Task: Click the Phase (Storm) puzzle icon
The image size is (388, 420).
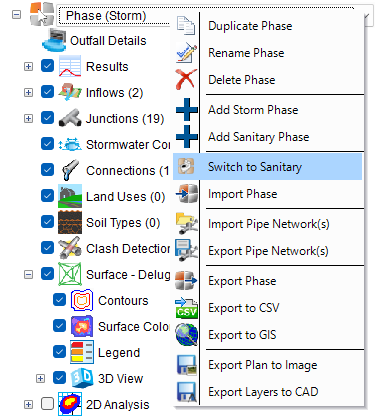Action: (x=42, y=14)
